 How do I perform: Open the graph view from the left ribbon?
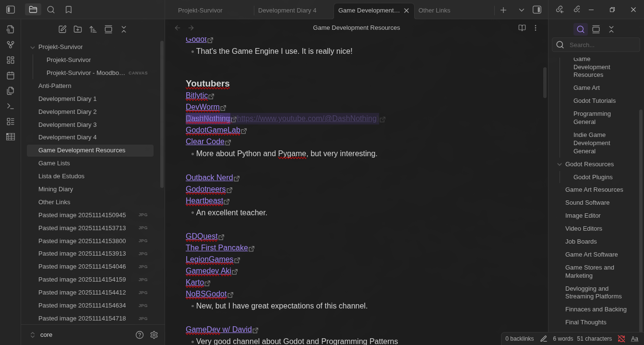coord(11,45)
